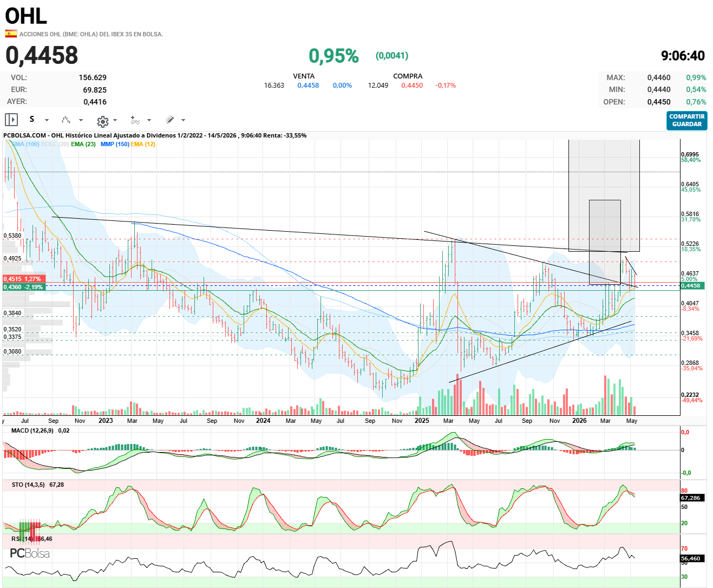Click the add indicator icon
This screenshot has width=713, height=588.
click(135, 120)
